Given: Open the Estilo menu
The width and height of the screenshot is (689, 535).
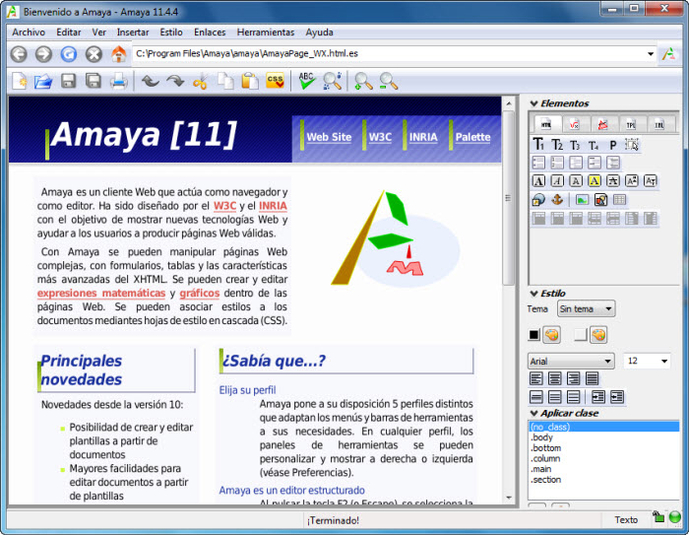Looking at the screenshot, I should (171, 32).
